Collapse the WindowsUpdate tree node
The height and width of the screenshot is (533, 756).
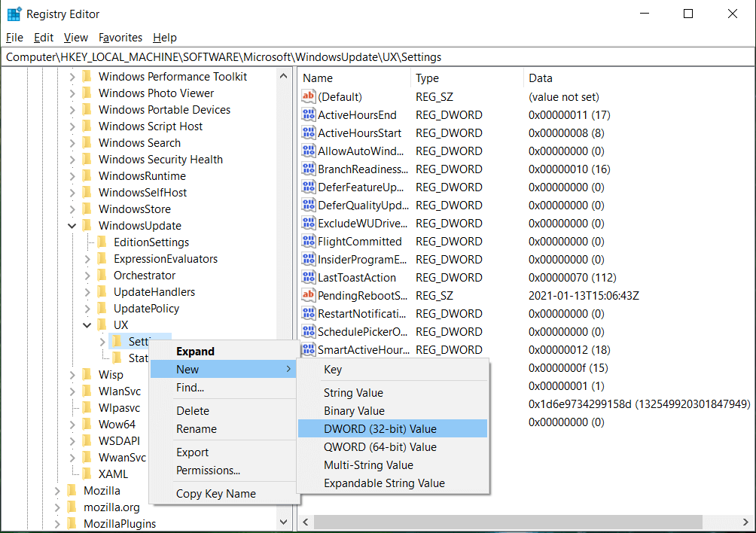pos(72,226)
